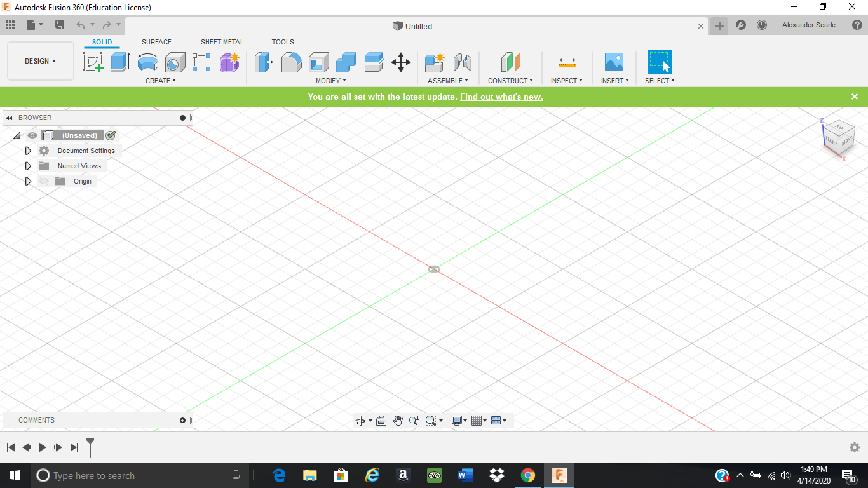The height and width of the screenshot is (488, 868).
Task: Open the CONSTRUCT dropdown menu
Action: [x=511, y=81]
